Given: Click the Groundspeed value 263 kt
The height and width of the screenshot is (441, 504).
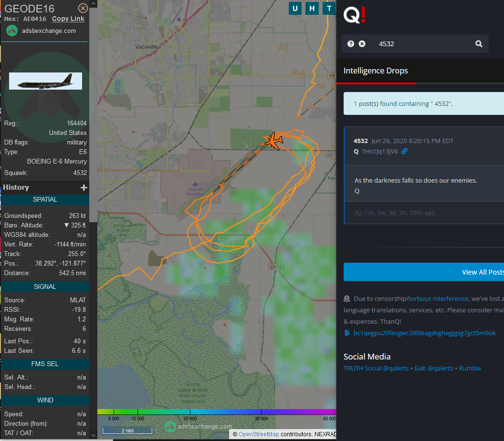Looking at the screenshot, I should 77,216.
